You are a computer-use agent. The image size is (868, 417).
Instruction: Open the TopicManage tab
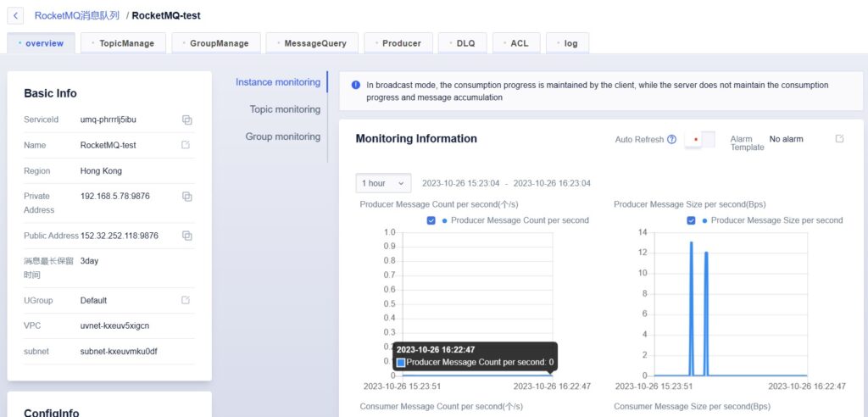coord(123,43)
